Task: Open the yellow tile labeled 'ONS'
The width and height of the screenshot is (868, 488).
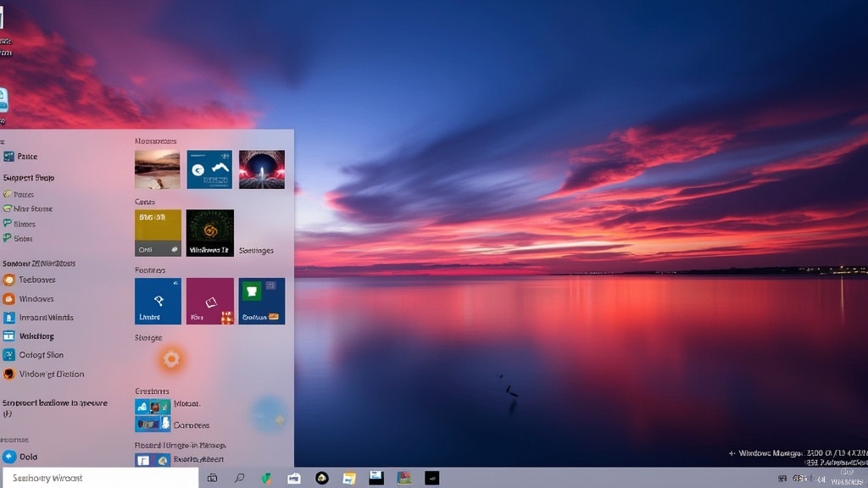Action: (158, 232)
